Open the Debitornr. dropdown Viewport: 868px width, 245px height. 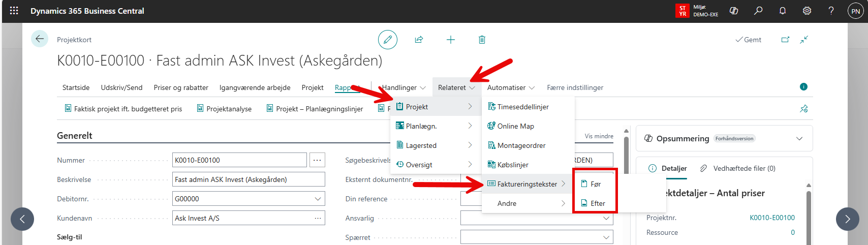tap(318, 199)
